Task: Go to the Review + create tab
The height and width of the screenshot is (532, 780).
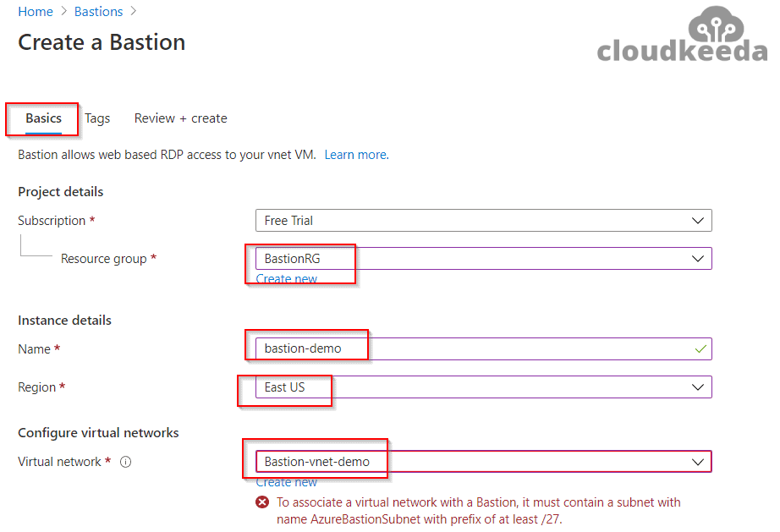Action: (x=180, y=118)
